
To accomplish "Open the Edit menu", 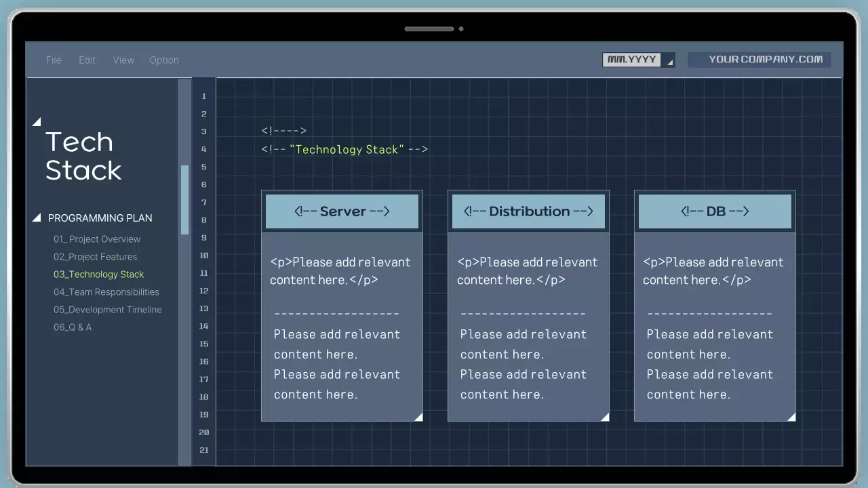I will (87, 60).
